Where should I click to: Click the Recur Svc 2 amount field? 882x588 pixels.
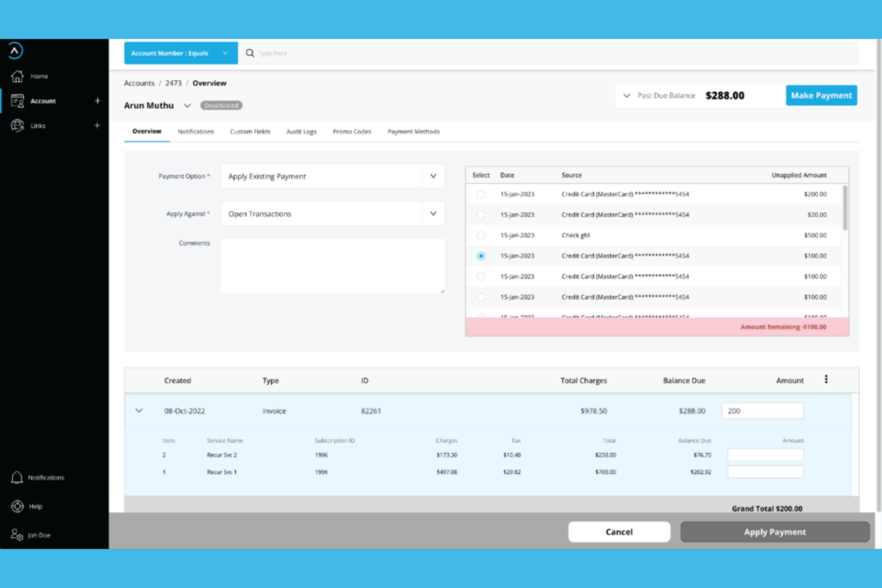click(x=765, y=455)
